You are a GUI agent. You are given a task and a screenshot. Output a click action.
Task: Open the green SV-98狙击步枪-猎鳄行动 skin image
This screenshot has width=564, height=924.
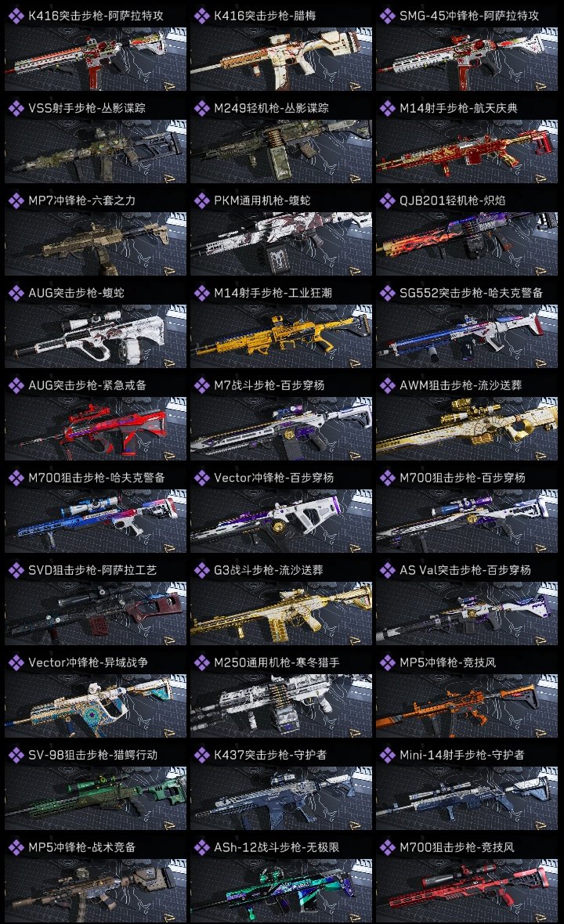(x=96, y=799)
